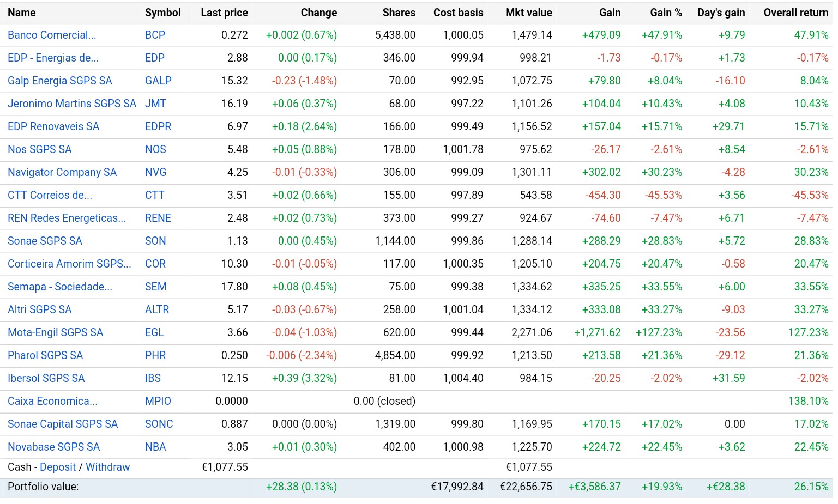Image resolution: width=838 pixels, height=504 pixels.
Task: Sort by the Day's gain header
Action: [x=721, y=13]
